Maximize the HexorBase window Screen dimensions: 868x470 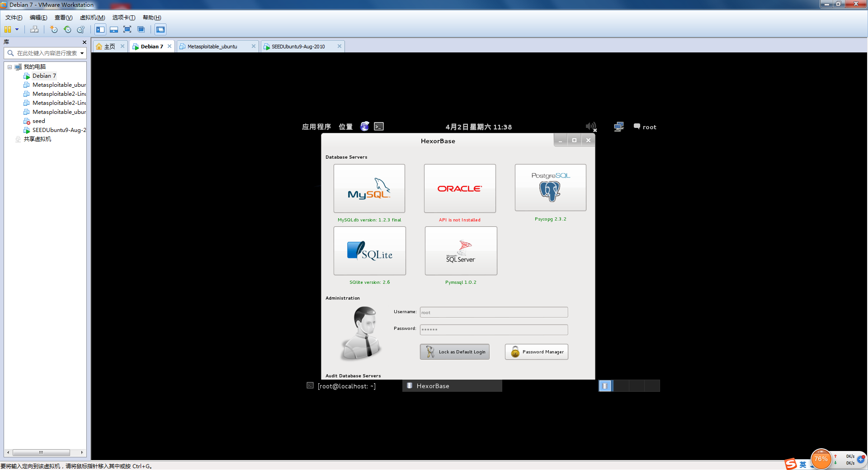coord(574,141)
